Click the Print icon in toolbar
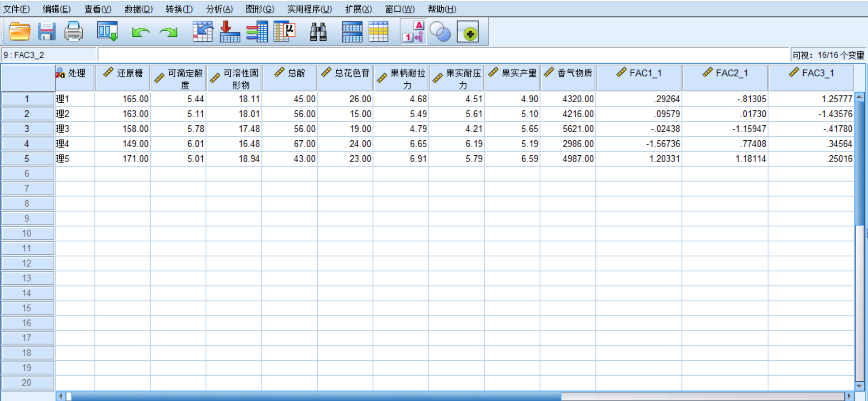Image resolution: width=868 pixels, height=401 pixels. (73, 32)
